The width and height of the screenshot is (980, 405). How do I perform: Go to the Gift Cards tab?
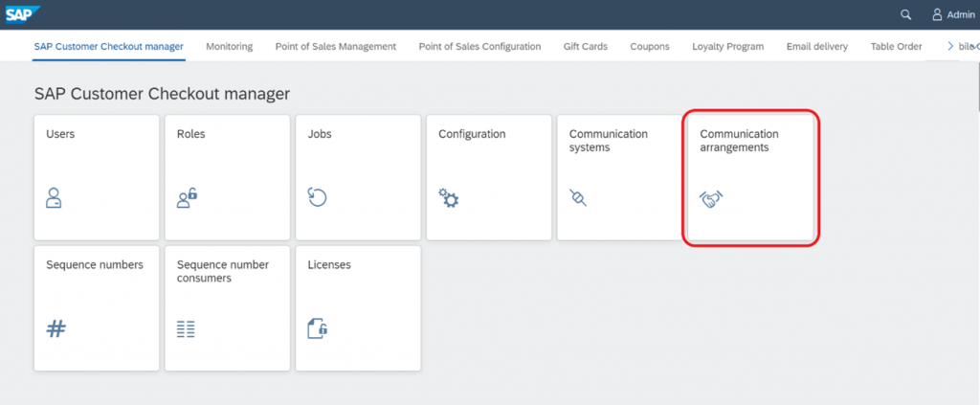pos(586,46)
